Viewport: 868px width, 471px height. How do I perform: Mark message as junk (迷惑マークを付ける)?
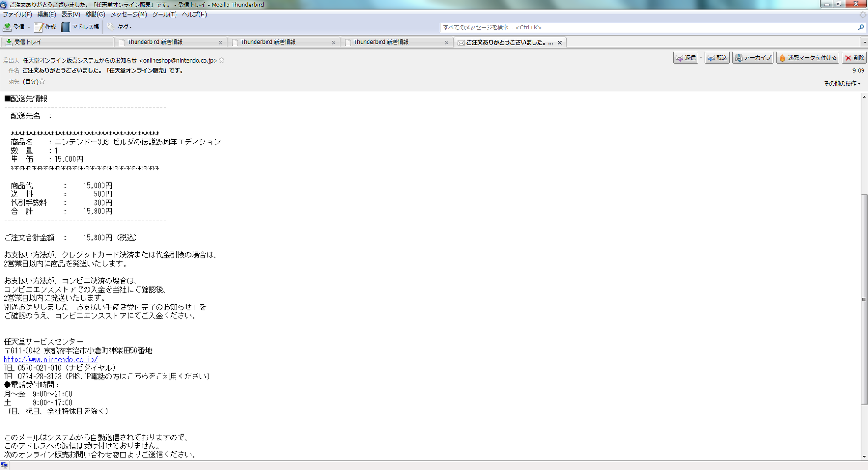(x=808, y=58)
